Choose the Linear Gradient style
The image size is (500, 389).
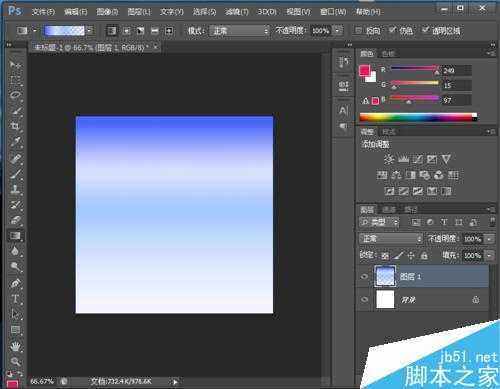[x=112, y=31]
